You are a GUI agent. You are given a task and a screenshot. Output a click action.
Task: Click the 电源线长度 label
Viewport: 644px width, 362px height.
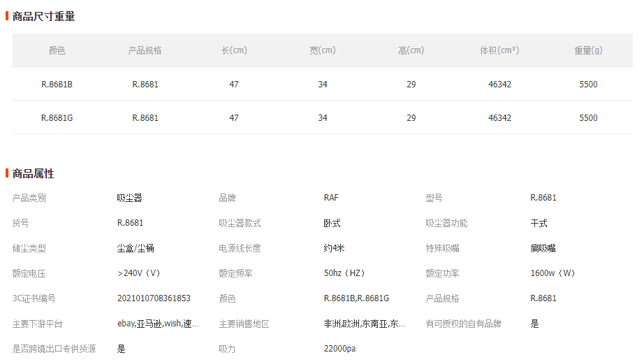(x=240, y=248)
